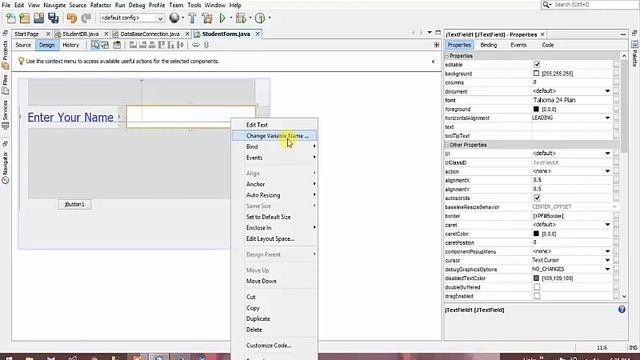Click the Debug Project toolbar icon
The height and width of the screenshot is (360, 640).
coord(241,18)
